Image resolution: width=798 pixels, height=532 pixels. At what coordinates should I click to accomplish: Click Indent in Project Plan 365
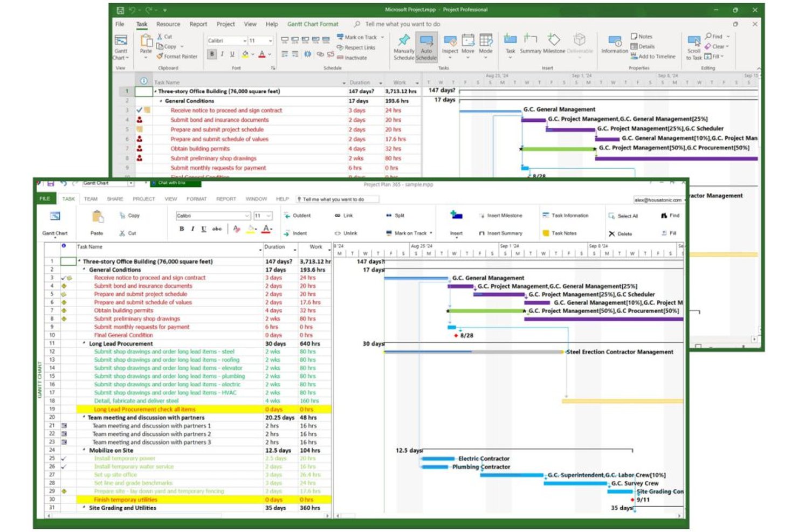coord(295,233)
